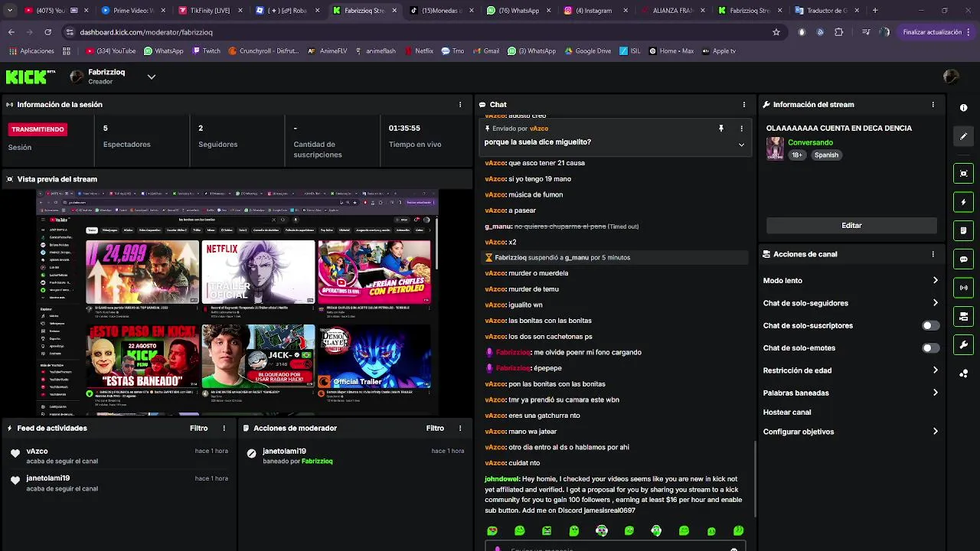Reload the page in browser toolbar
Image resolution: width=980 pixels, height=551 pixels.
[47, 32]
